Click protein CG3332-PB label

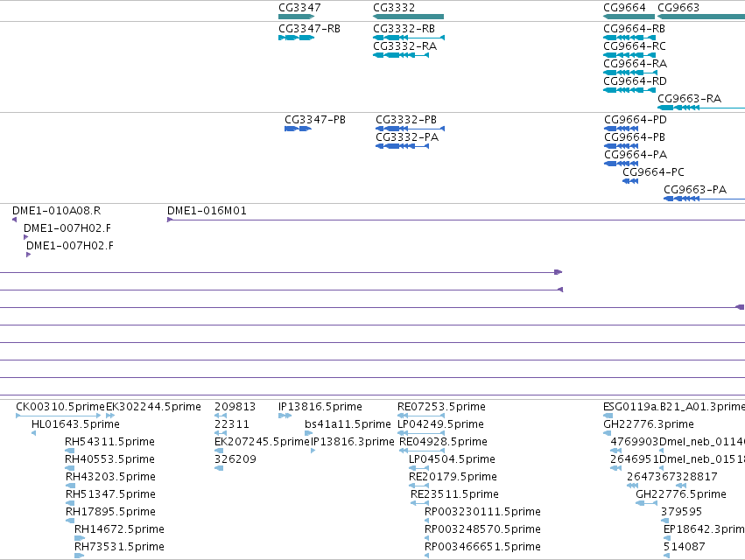point(406,120)
